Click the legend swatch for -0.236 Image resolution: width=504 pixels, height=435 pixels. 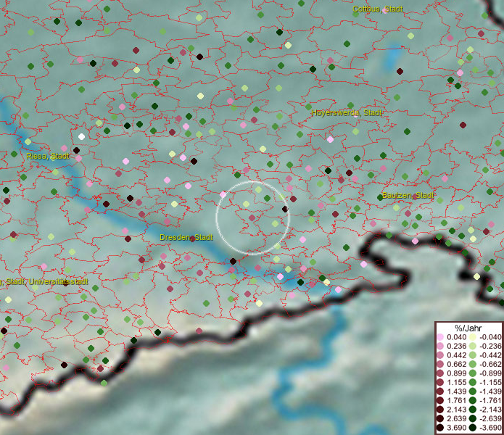[x=473, y=346]
